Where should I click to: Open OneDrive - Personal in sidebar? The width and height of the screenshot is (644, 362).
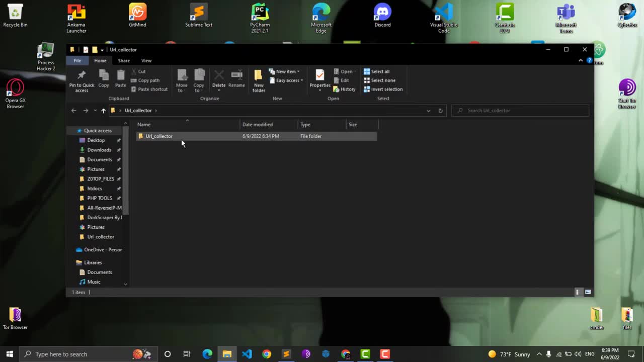pos(103,250)
